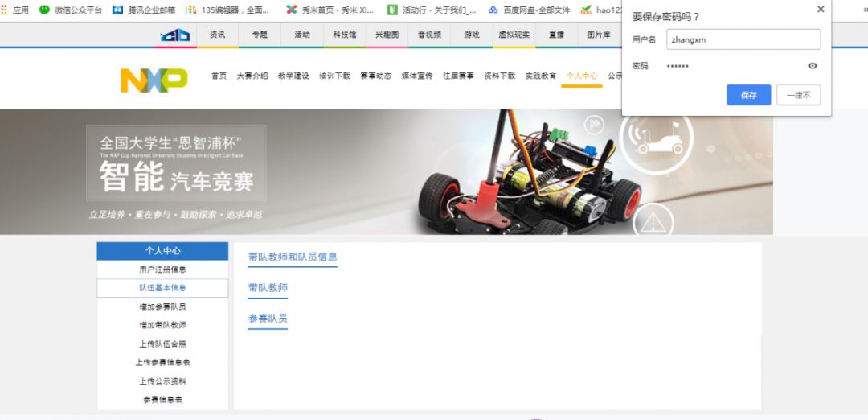
Task: Open 增加带队教师 in sidebar
Action: click(x=162, y=325)
